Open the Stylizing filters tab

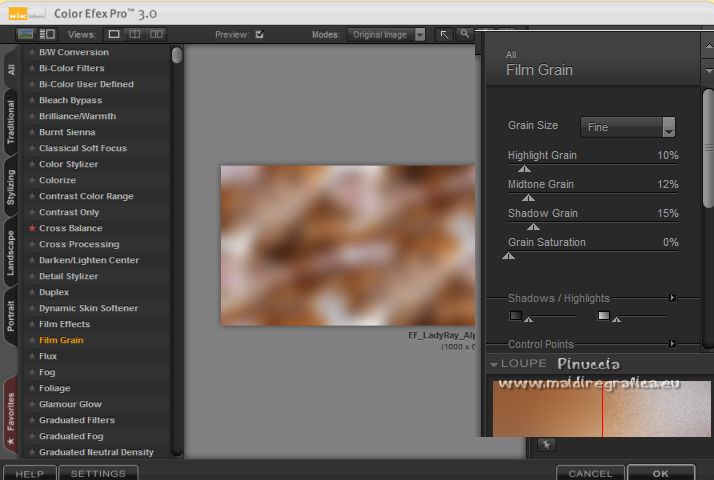pyautogui.click(x=11, y=187)
